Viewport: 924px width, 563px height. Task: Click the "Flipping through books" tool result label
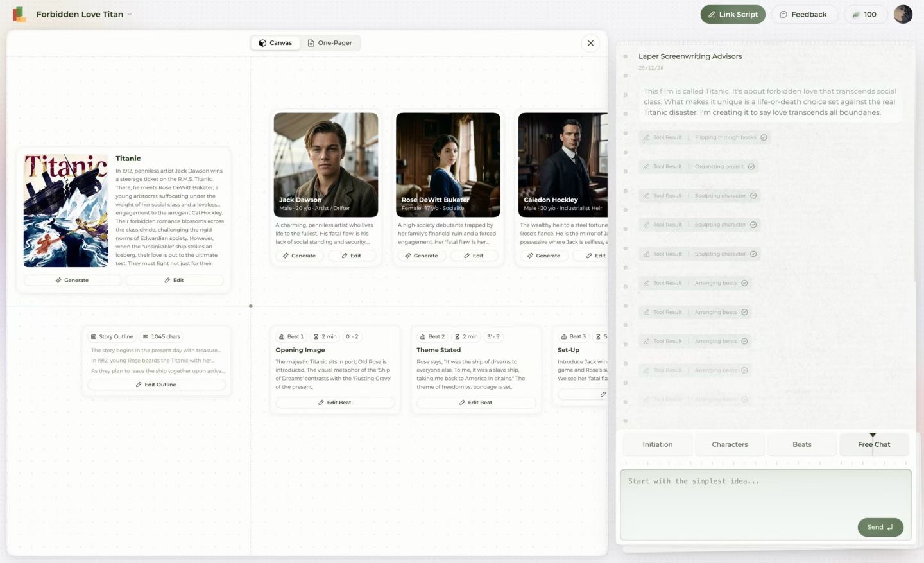725,137
